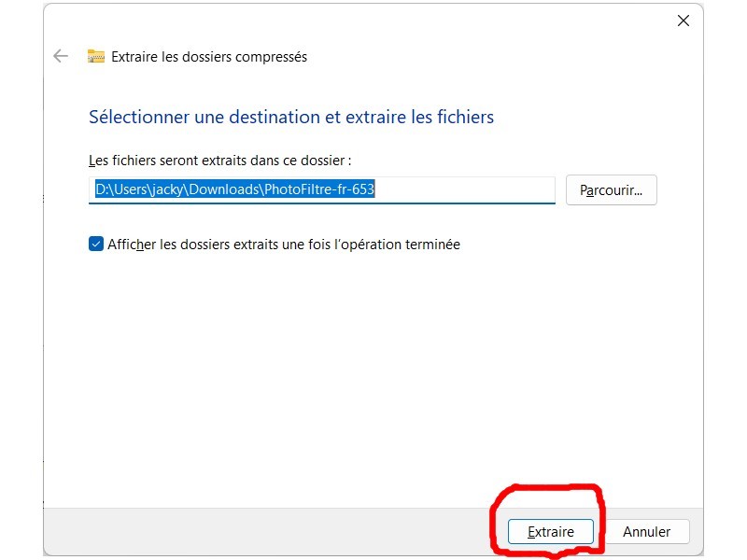Click inside the destination folder path field

[322, 190]
